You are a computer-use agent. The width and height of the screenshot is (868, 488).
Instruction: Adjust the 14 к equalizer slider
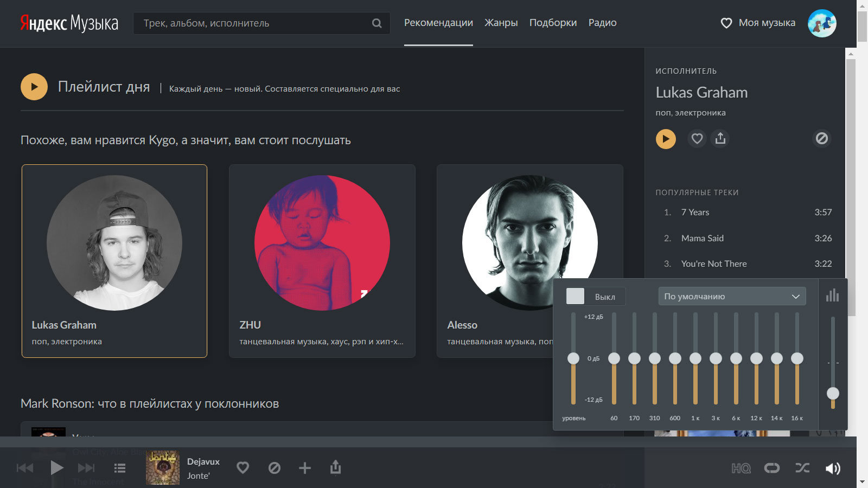tap(777, 358)
